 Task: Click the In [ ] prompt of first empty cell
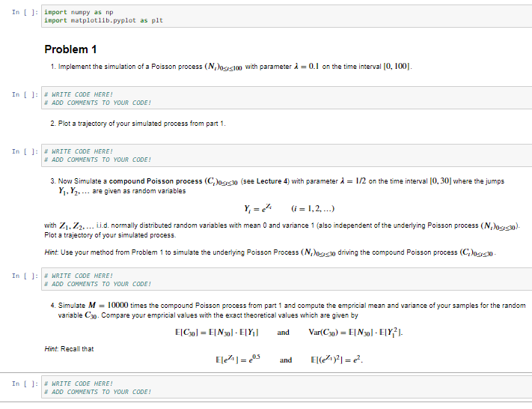click(x=25, y=94)
